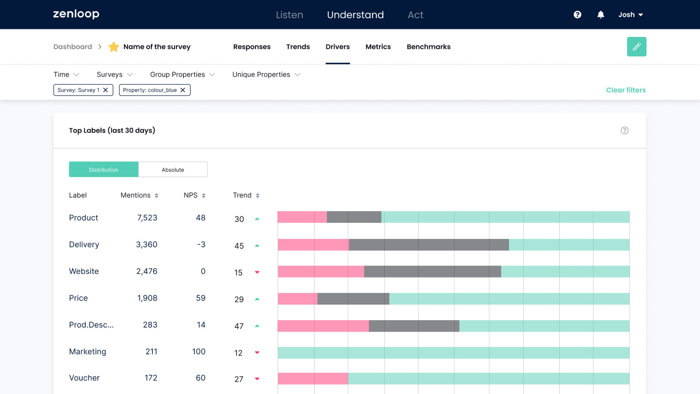Click the green pencil edit button
The height and width of the screenshot is (394, 700).
pos(636,46)
